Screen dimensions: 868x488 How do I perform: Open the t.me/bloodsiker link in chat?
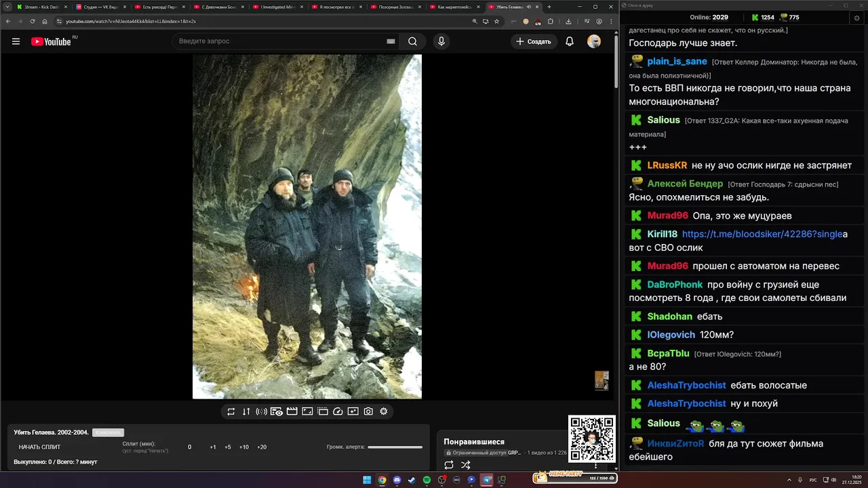pyautogui.click(x=762, y=234)
